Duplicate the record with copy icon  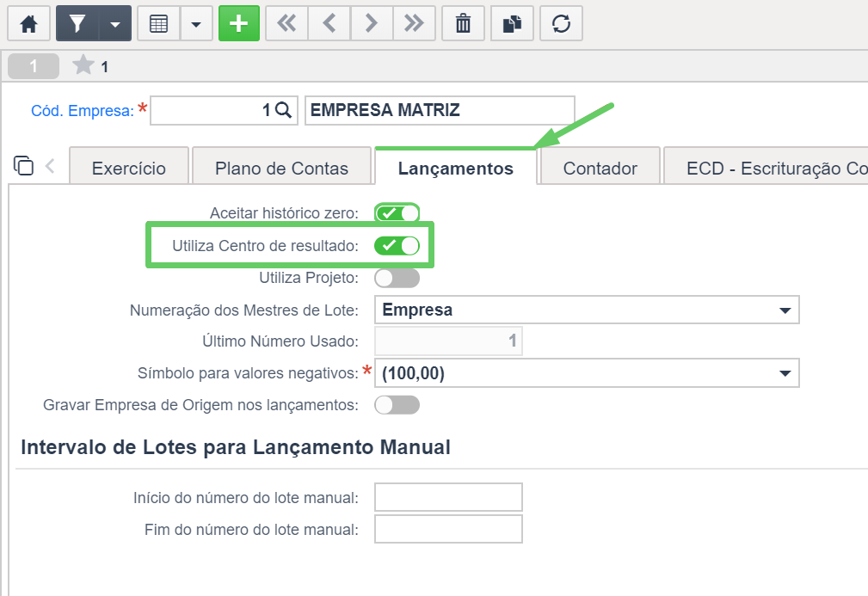pos(512,24)
